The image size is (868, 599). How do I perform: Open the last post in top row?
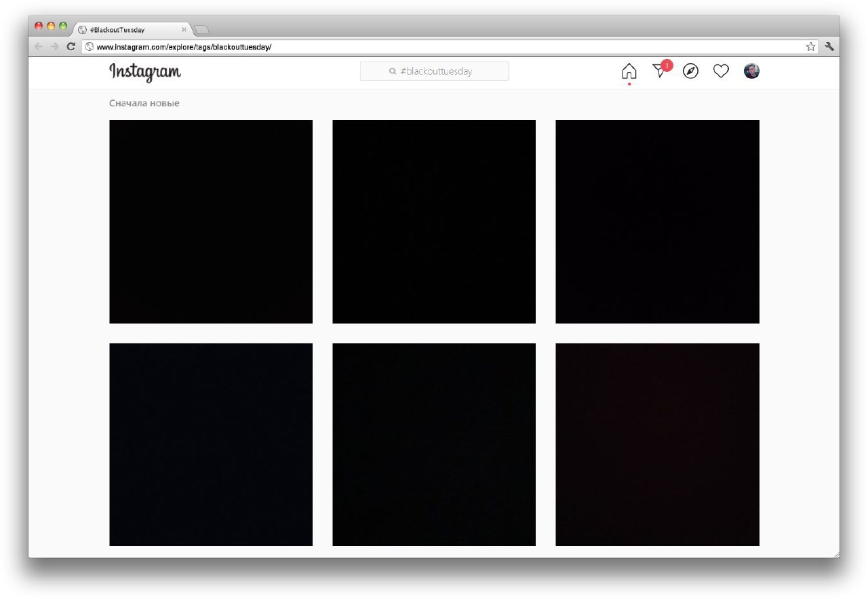(657, 222)
